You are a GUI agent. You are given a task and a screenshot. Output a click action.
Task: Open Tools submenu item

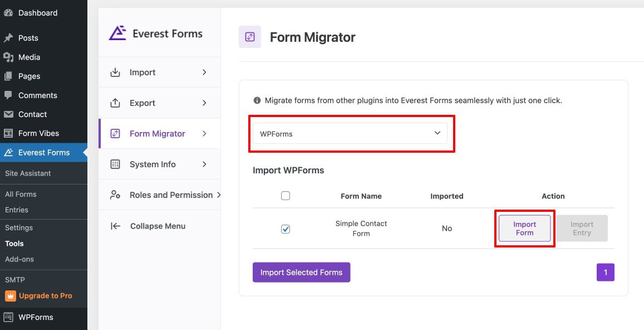click(14, 244)
